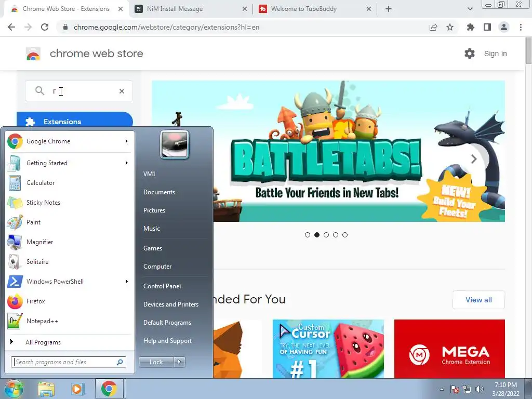Open Action Center flag icon
The height and width of the screenshot is (399, 532).
(x=454, y=389)
